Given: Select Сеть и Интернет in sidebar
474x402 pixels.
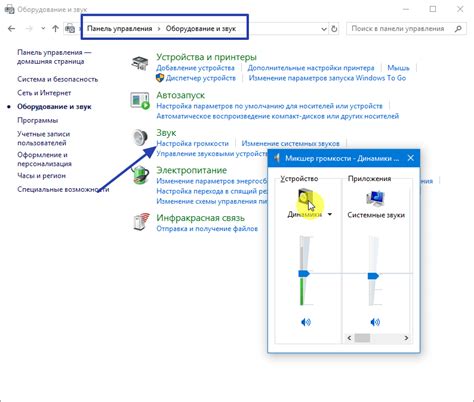Looking at the screenshot, I should (44, 93).
